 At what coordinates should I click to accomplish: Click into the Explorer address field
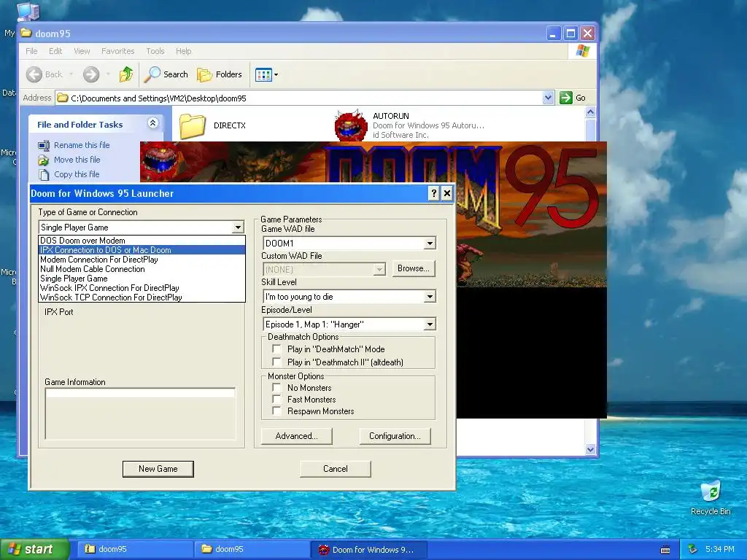[305, 98]
